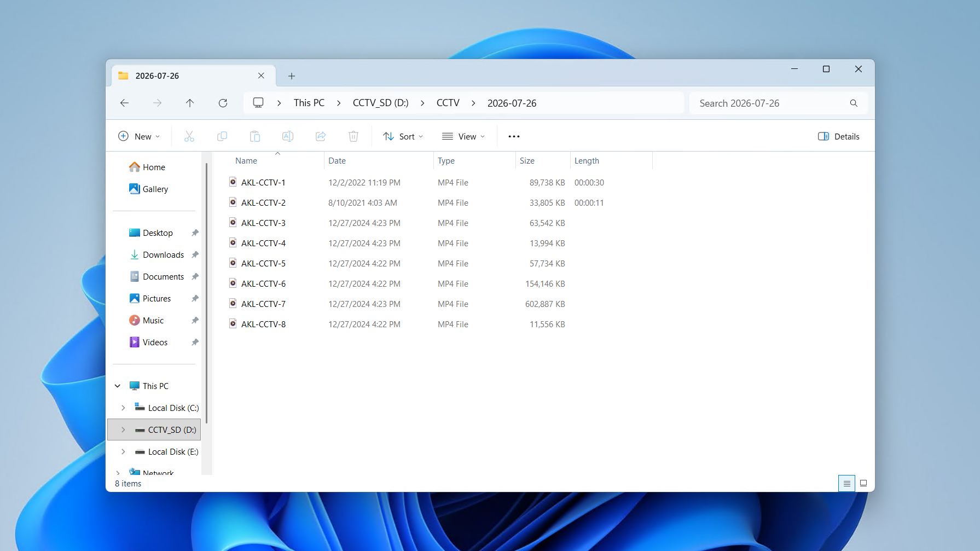The width and height of the screenshot is (980, 551).
Task: Unpin Desktop using its pin icon
Action: (195, 233)
